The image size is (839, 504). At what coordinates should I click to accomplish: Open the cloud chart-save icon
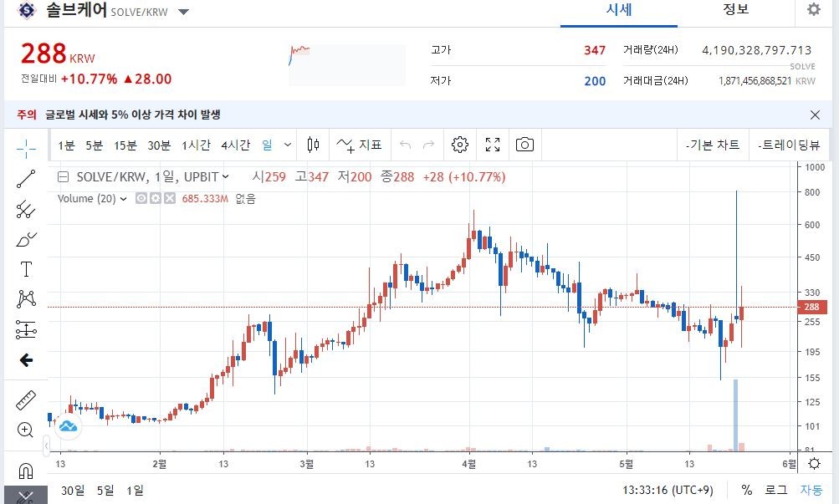(68, 426)
